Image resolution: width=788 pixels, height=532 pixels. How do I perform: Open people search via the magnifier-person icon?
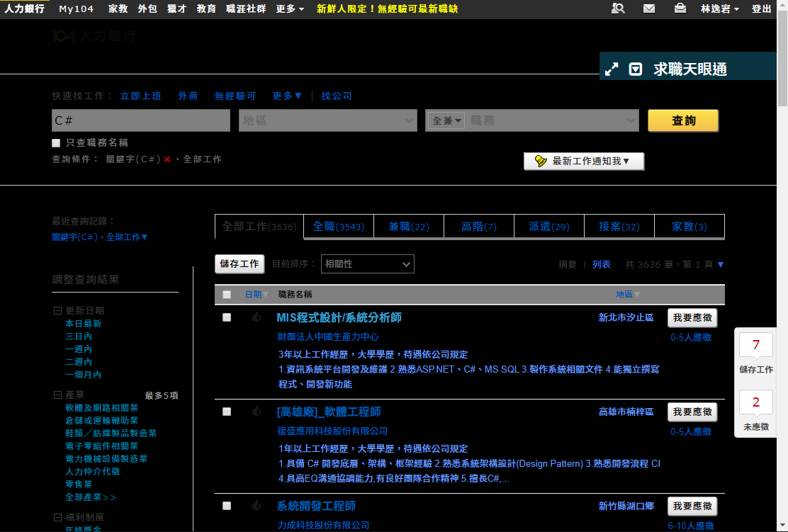[619, 9]
